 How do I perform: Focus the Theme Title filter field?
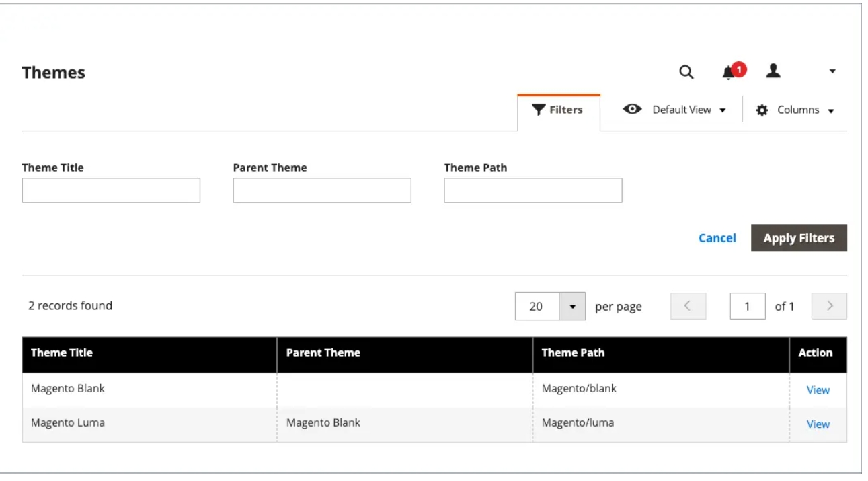pos(111,190)
